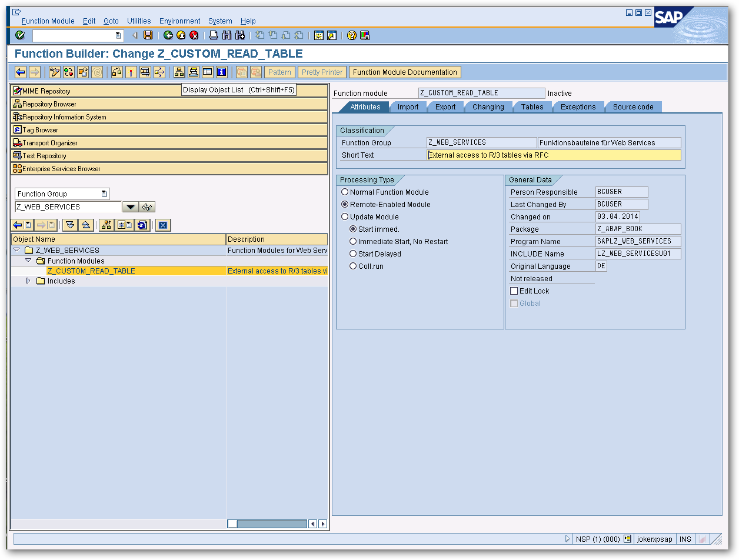Screen dimensions: 739x560
Task: Click the horizontal scrollbar in object list
Action: click(x=271, y=524)
